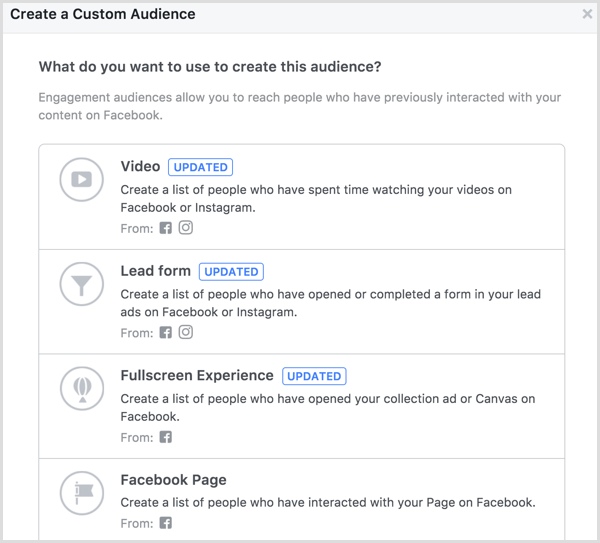Screen dimensions: 600x543
Task: Click the Facebook Page flag icon
Action: point(82,493)
